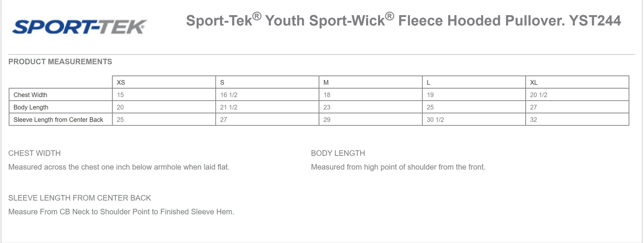Select the Body Length row label
Image resolution: width=644 pixels, height=243 pixels.
(x=31, y=107)
